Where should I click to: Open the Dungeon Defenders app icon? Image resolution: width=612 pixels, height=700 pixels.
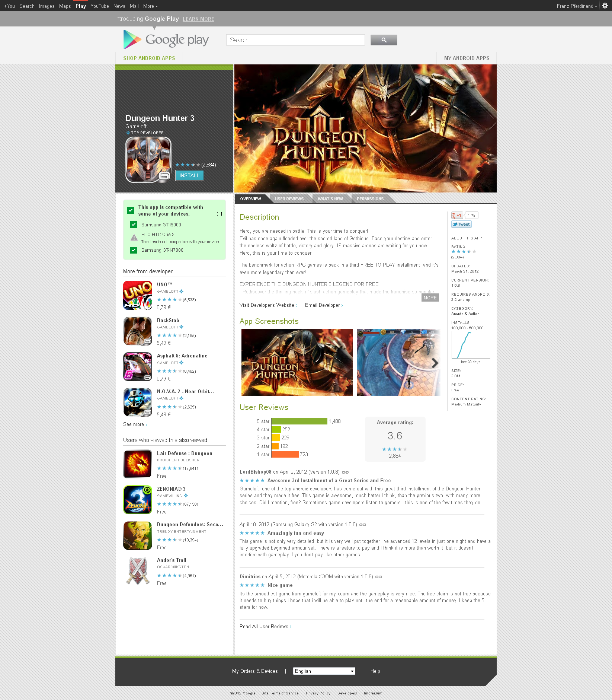[138, 535]
